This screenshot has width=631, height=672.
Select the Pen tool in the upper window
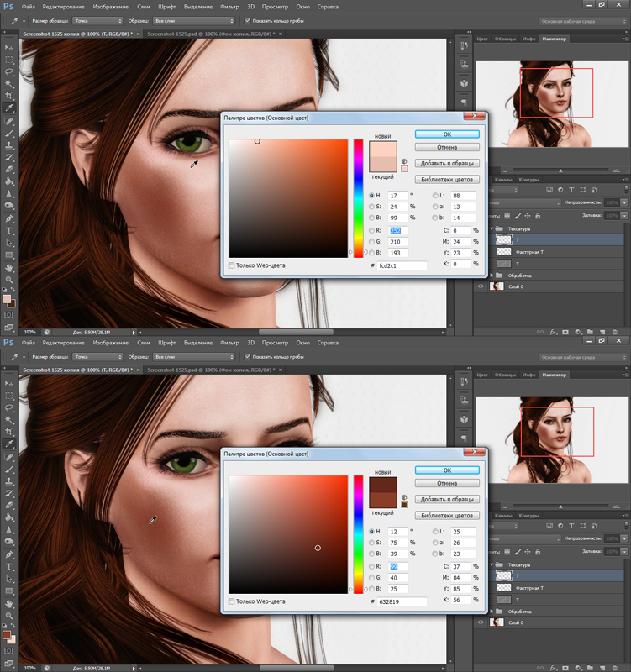point(9,218)
